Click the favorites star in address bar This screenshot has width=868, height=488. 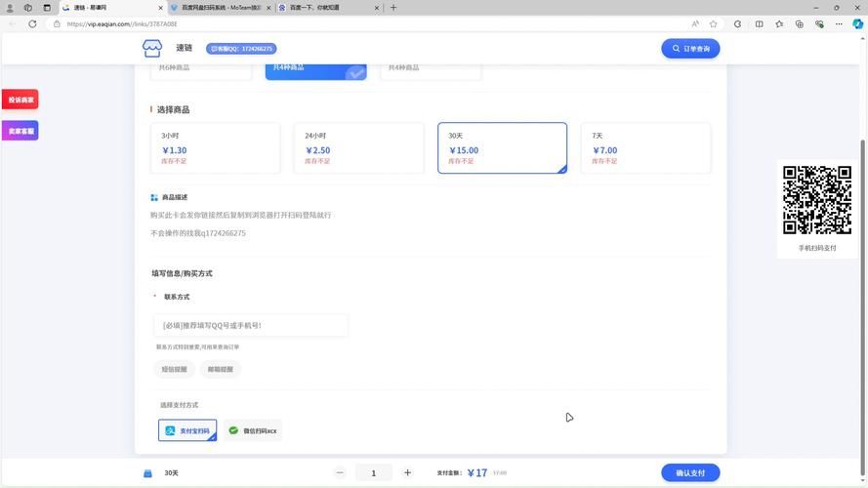pyautogui.click(x=714, y=23)
